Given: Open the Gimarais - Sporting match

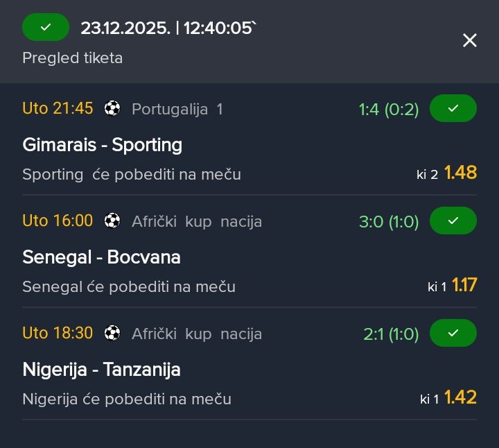Looking at the screenshot, I should pyautogui.click(x=103, y=145).
